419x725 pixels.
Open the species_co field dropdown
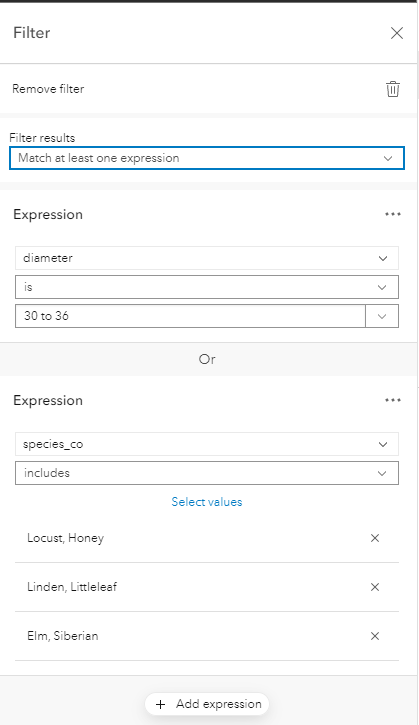207,444
